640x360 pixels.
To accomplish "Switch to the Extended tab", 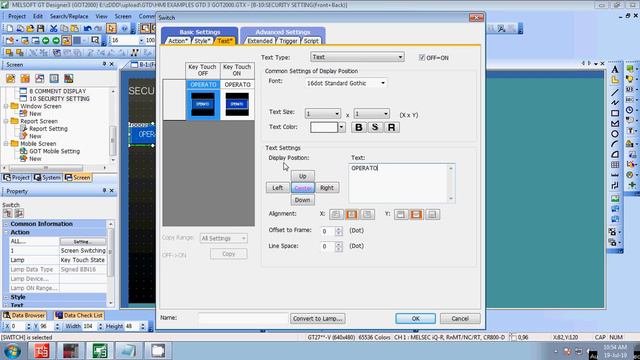I will coord(260,41).
